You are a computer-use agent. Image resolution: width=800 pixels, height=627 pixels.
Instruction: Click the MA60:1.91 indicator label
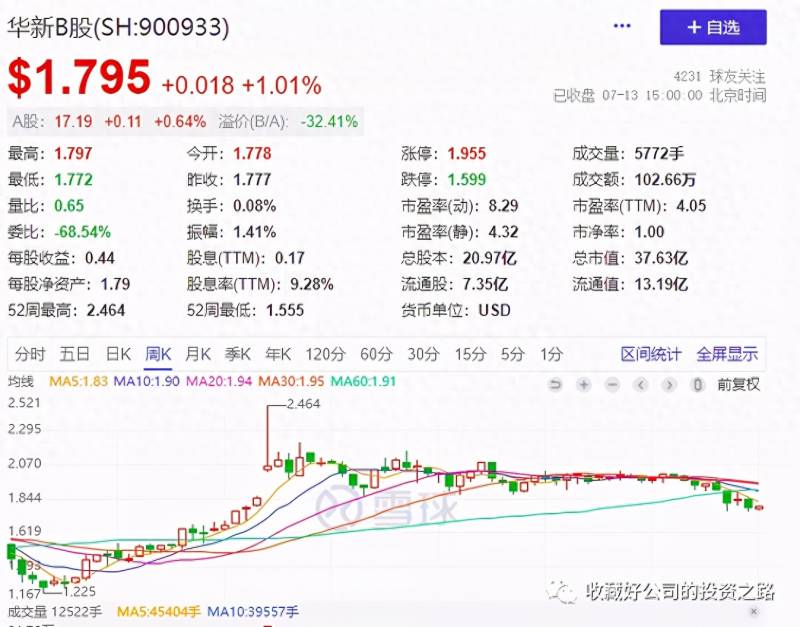363,381
